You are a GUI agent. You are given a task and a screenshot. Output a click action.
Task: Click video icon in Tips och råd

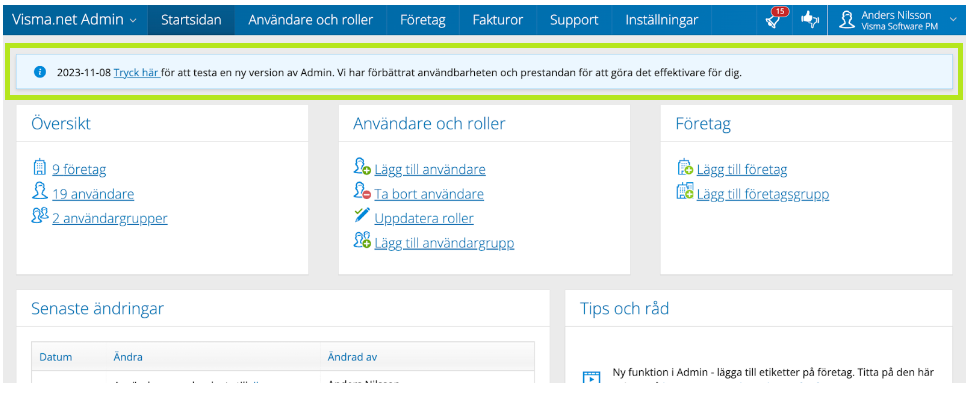pyautogui.click(x=592, y=378)
